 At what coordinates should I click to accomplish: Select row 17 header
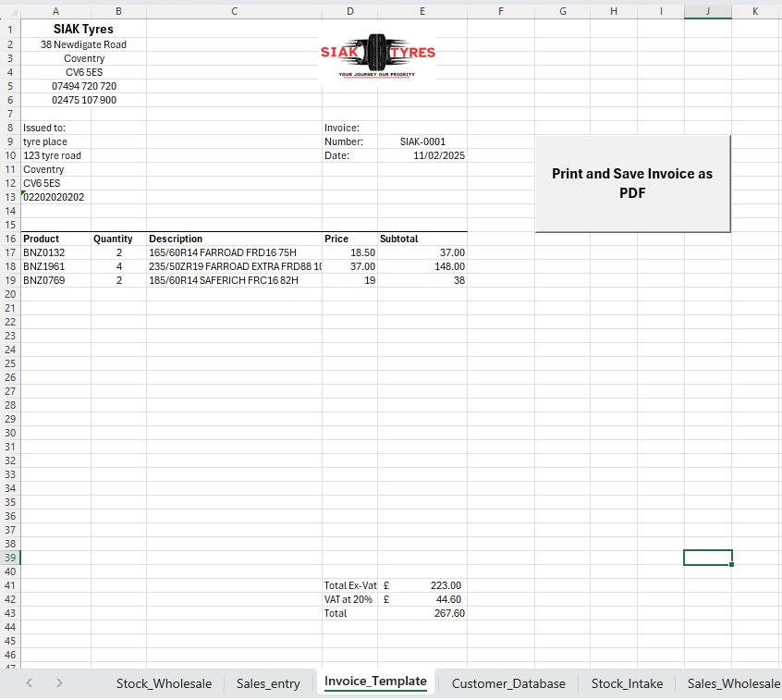(10, 252)
